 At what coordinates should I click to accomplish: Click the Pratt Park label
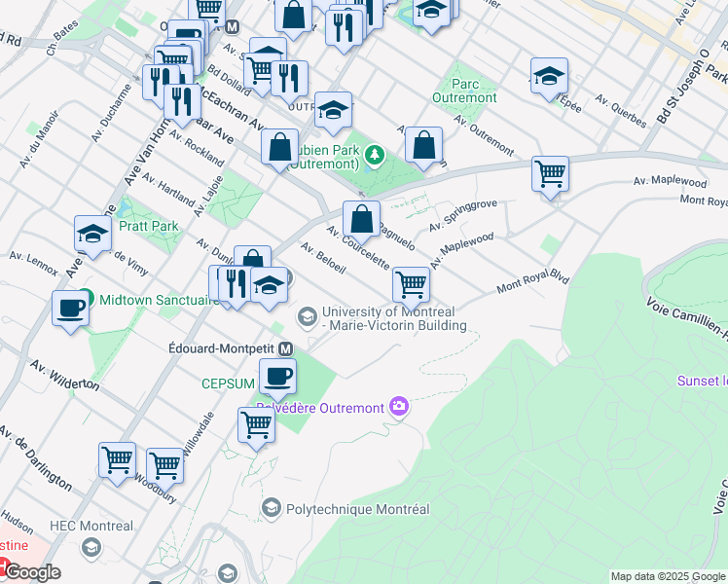[x=149, y=226]
